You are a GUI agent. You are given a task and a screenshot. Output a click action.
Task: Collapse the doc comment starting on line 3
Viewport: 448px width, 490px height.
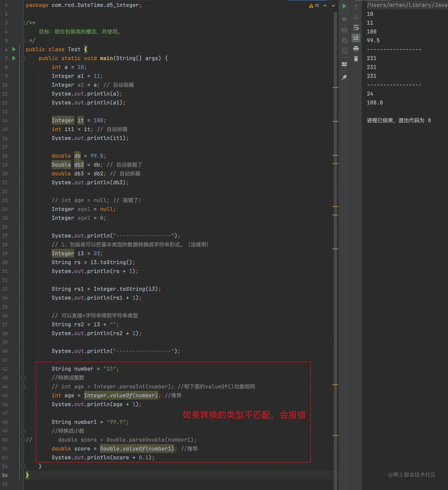(x=23, y=23)
